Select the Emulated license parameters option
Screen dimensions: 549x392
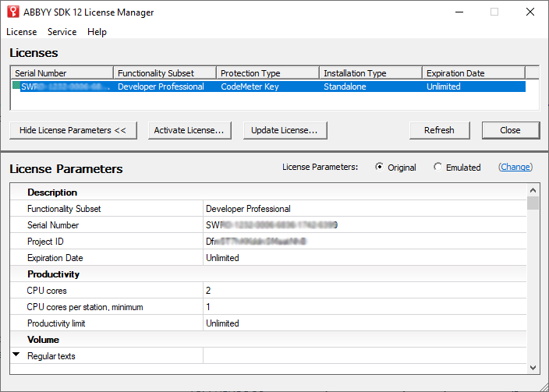tap(438, 167)
